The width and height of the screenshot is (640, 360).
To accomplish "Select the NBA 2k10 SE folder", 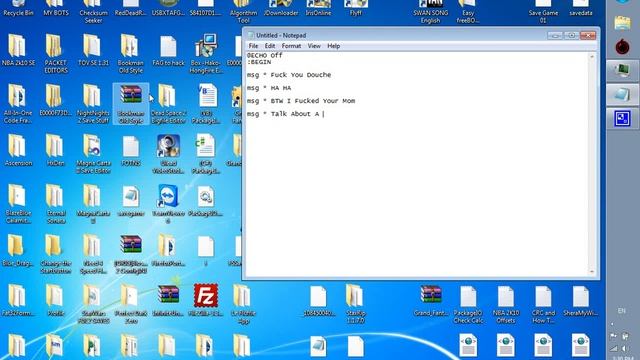I will coord(18,50).
